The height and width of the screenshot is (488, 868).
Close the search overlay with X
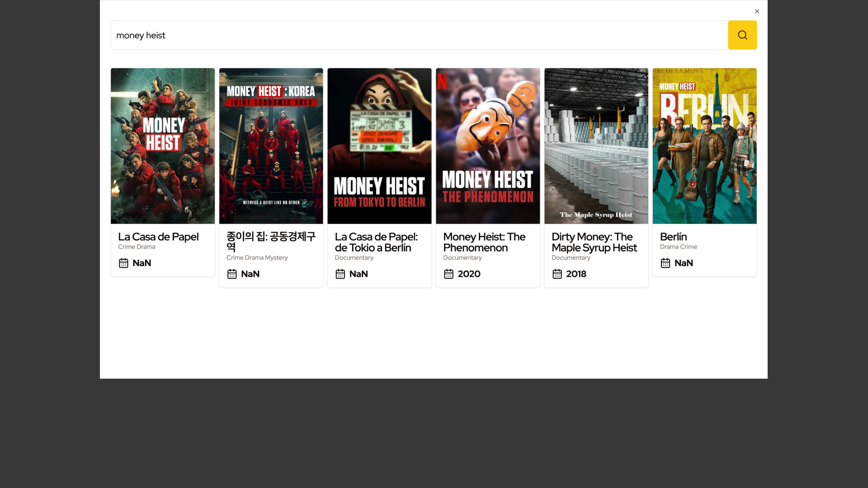click(757, 11)
